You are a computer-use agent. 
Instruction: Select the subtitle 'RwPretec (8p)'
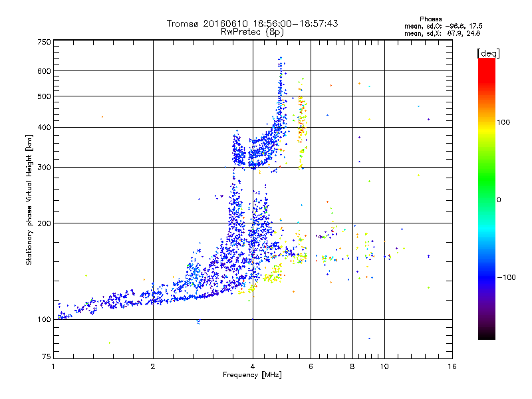tap(252, 32)
